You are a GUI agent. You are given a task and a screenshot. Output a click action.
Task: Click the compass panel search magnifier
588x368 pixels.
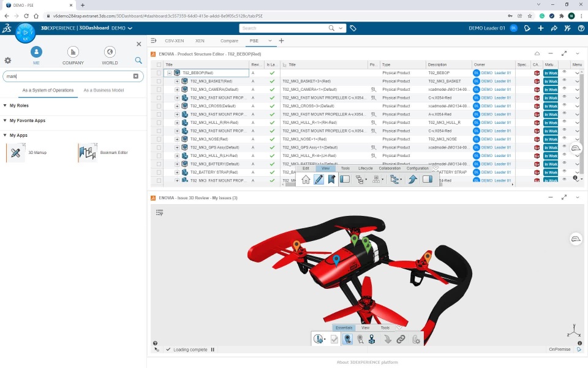click(138, 61)
